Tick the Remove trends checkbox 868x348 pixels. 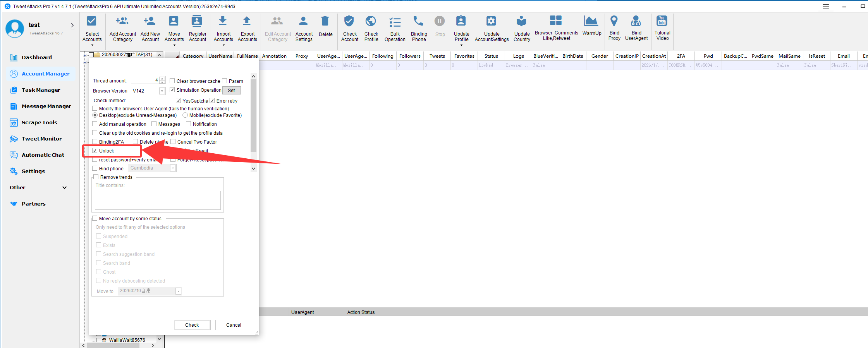96,177
